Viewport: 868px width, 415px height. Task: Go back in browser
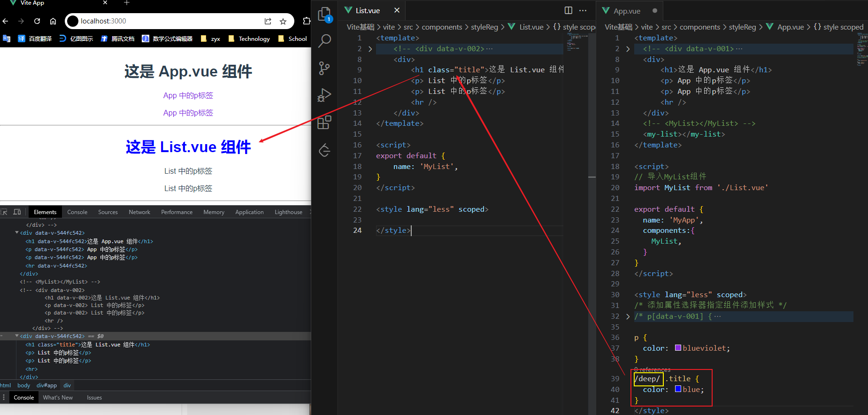click(6, 21)
